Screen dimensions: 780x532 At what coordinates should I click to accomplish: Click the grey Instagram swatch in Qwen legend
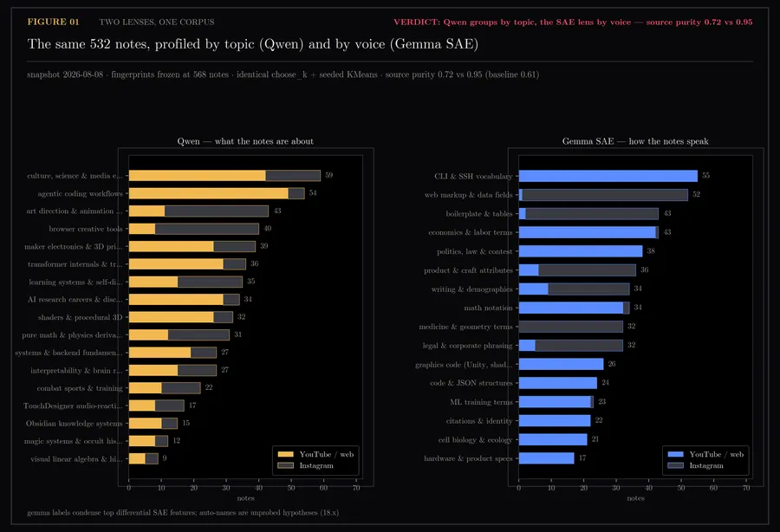[285, 465]
